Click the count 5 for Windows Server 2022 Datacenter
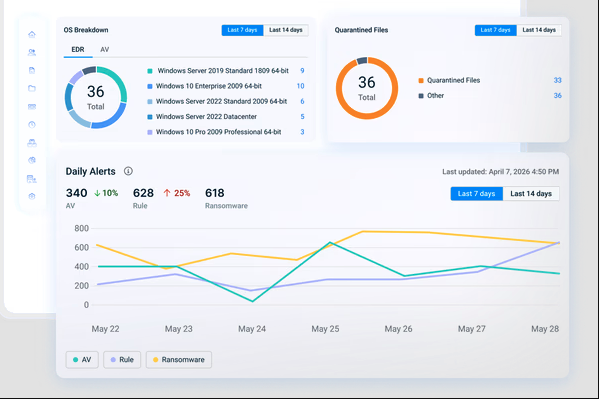Screen dimensions: 599x399 click(x=302, y=117)
